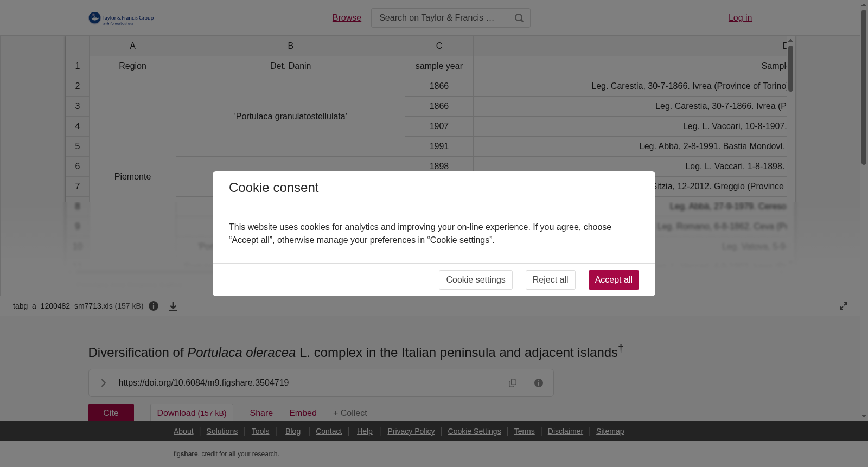Image resolution: width=868 pixels, height=467 pixels.
Task: Select column C header in spreadsheet
Action: tap(439, 46)
